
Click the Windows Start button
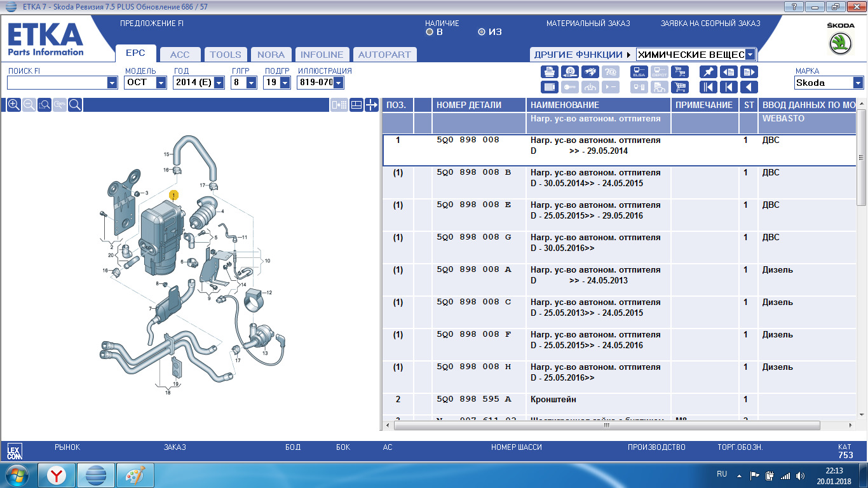(17, 475)
